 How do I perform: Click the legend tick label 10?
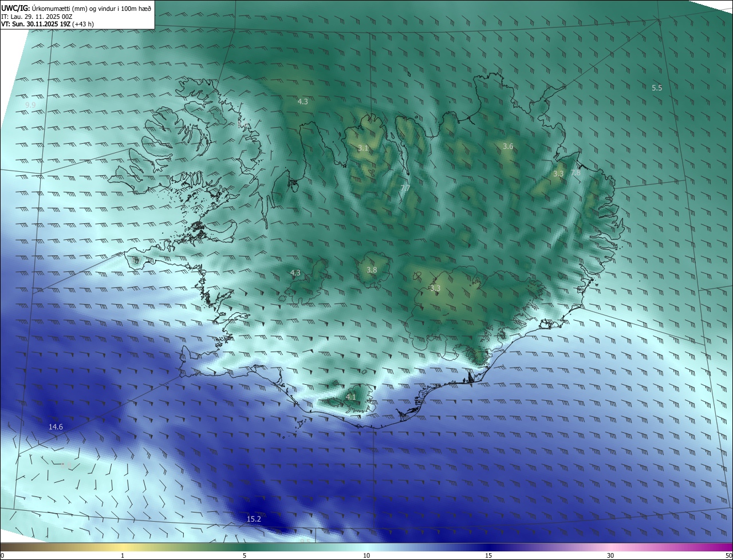(x=366, y=555)
